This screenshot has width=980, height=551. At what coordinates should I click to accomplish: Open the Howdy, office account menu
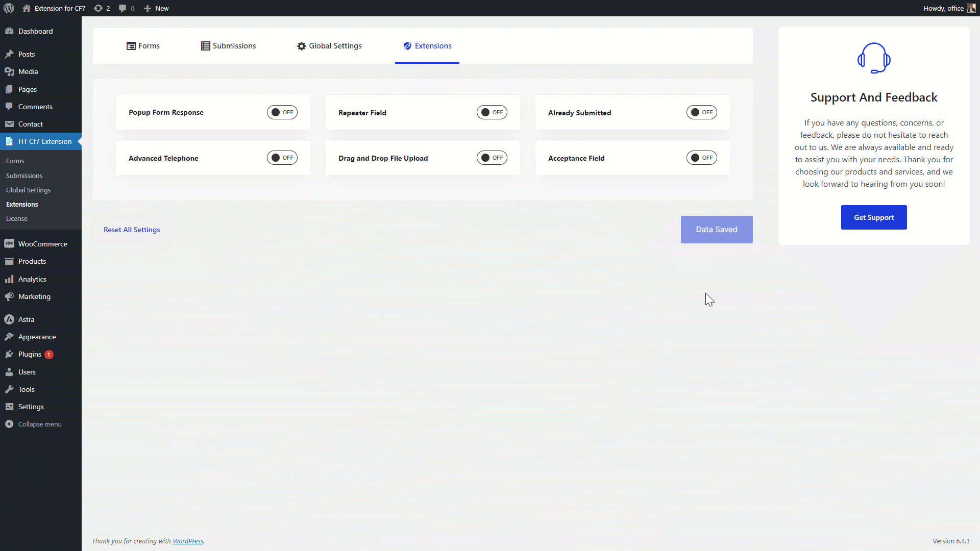(x=943, y=8)
